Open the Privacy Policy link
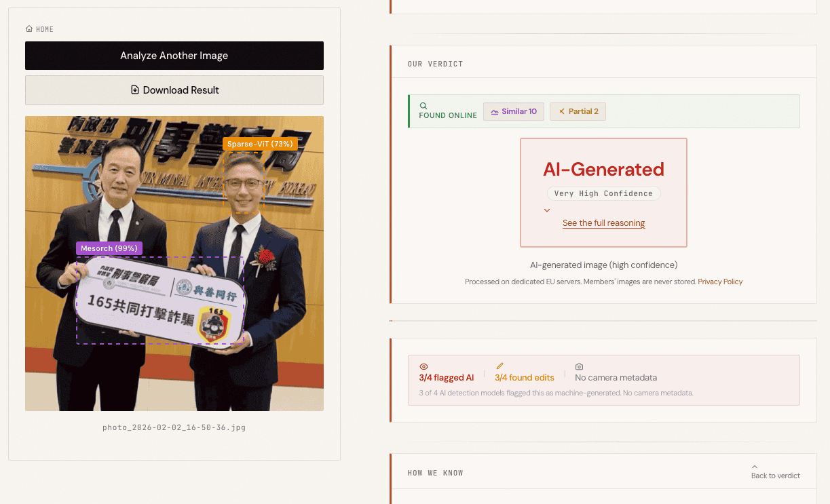Image resolution: width=830 pixels, height=504 pixels. pyautogui.click(x=720, y=282)
